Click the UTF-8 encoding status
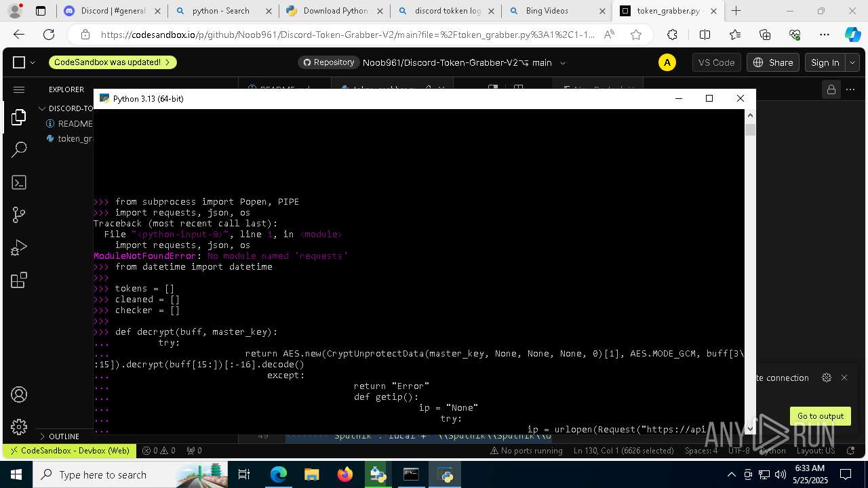 [738, 451]
